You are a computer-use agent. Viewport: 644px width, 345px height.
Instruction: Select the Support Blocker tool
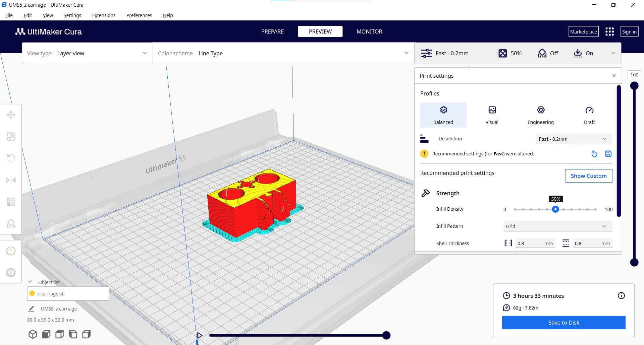[11, 223]
